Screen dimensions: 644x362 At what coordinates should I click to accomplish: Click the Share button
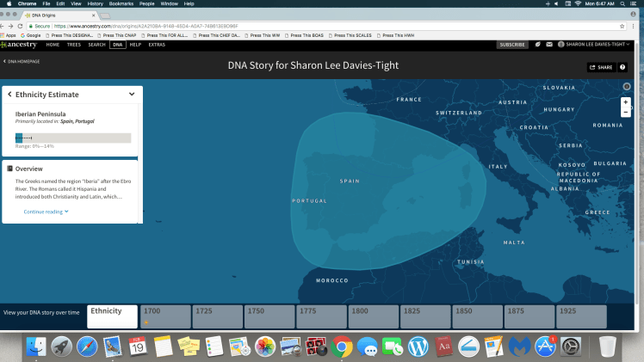[600, 67]
